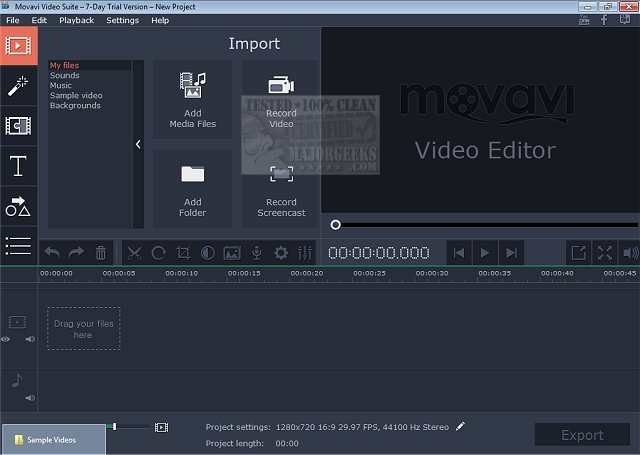The image size is (640, 455).
Task: Click the zoom fit filmstrip icon
Action: 161,427
